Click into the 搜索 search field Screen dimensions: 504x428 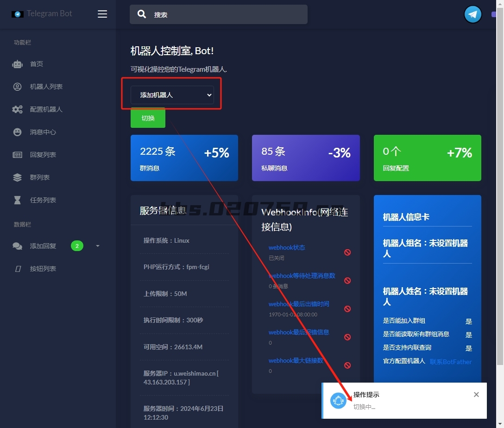(x=227, y=14)
